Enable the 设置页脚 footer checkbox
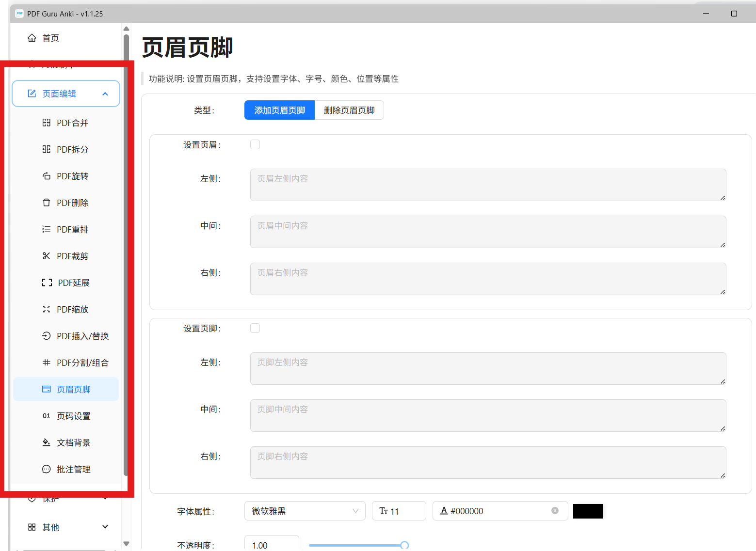Screen dimensions: 756x551 click(255, 328)
